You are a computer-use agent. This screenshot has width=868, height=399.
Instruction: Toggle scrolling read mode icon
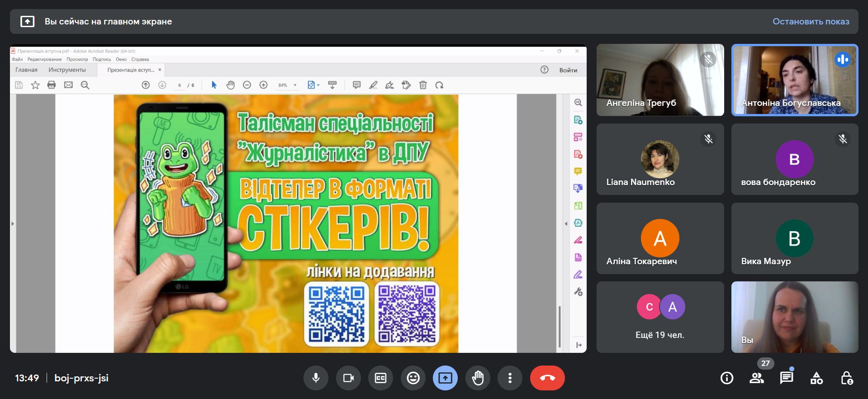(332, 85)
